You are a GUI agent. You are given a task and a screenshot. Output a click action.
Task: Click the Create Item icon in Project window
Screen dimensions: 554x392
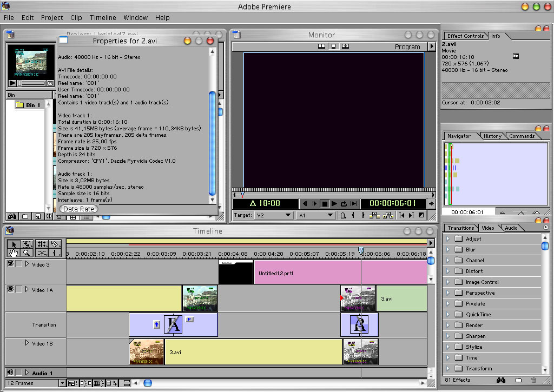[38, 216]
